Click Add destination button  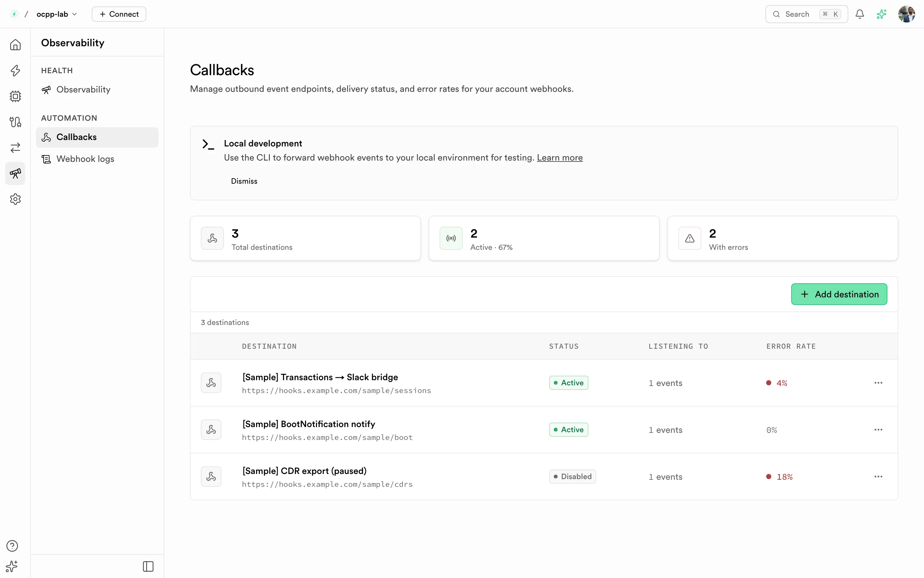839,294
